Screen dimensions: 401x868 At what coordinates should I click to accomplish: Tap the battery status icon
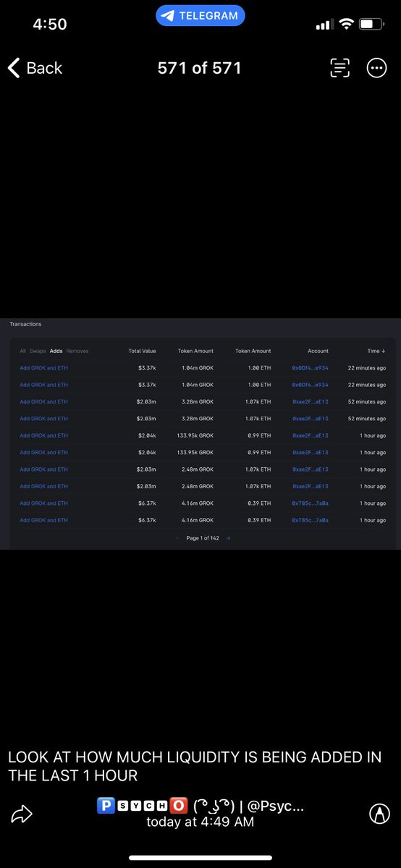click(371, 25)
